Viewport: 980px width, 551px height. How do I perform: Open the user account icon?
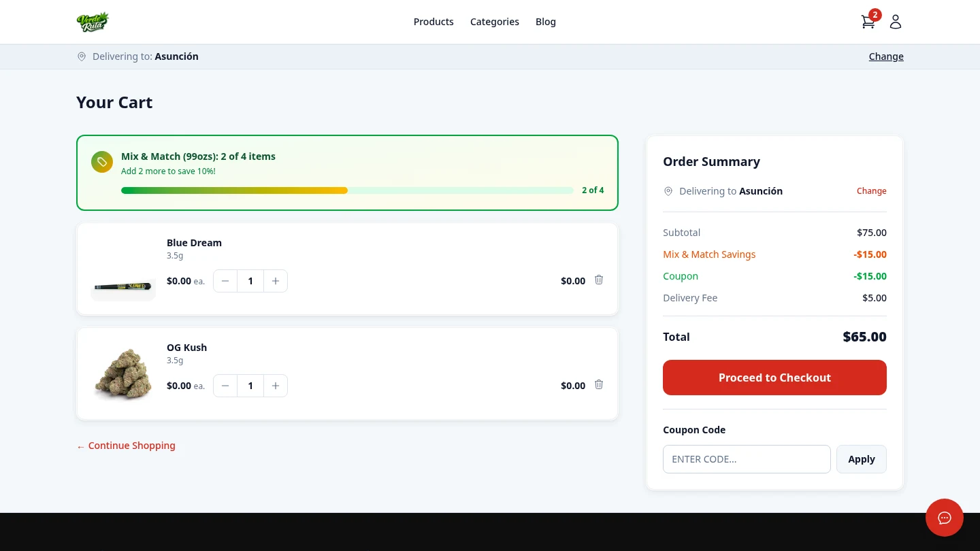point(896,22)
